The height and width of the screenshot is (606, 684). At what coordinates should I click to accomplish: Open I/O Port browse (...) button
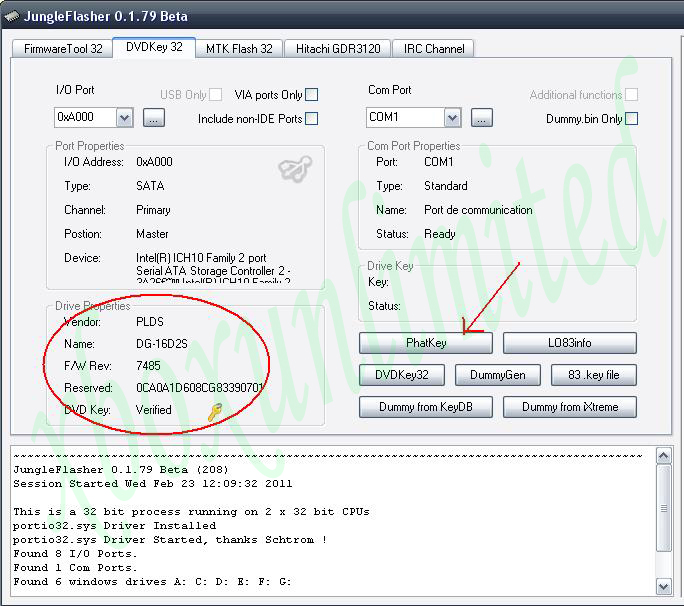point(154,118)
